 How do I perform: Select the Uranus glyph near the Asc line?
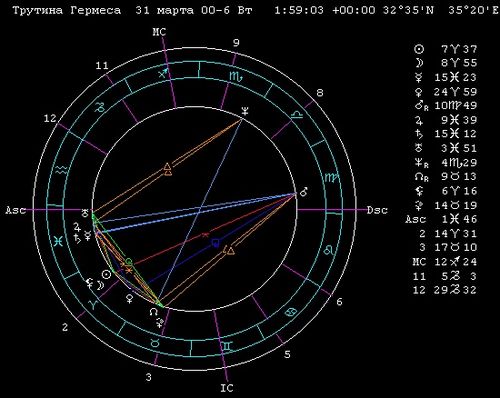click(85, 213)
